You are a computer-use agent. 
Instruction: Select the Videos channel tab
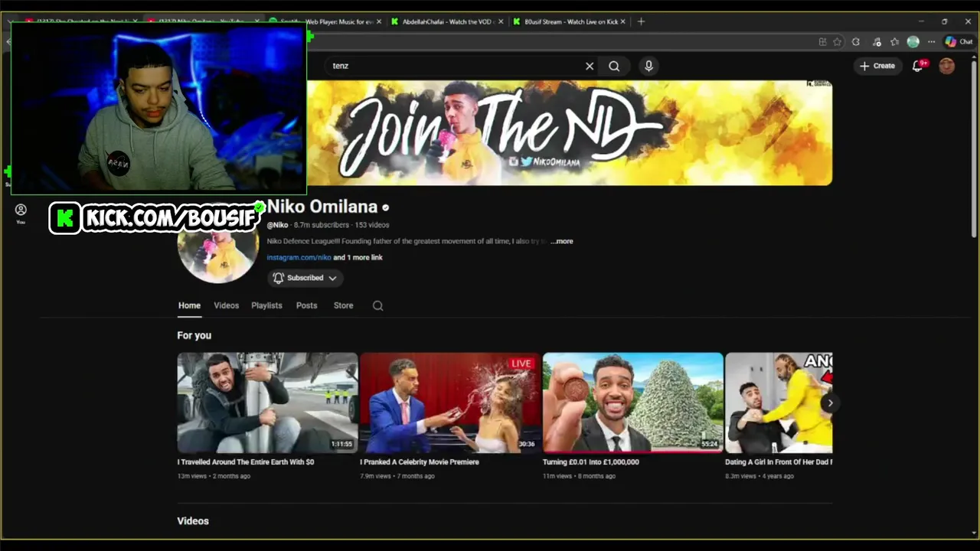pos(226,305)
